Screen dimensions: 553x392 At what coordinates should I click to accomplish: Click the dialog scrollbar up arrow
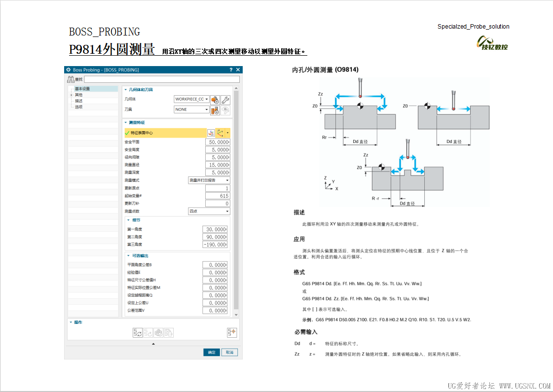click(x=236, y=88)
